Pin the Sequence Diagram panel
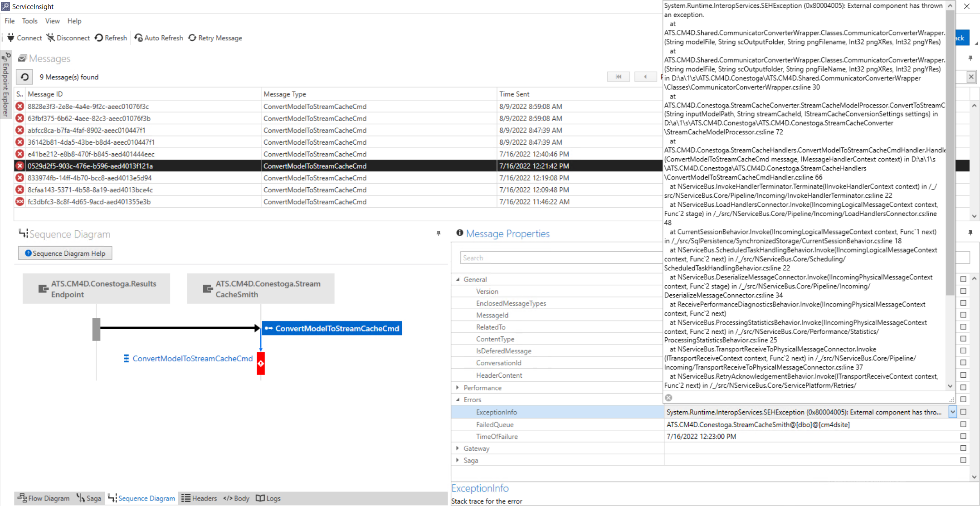 (439, 234)
